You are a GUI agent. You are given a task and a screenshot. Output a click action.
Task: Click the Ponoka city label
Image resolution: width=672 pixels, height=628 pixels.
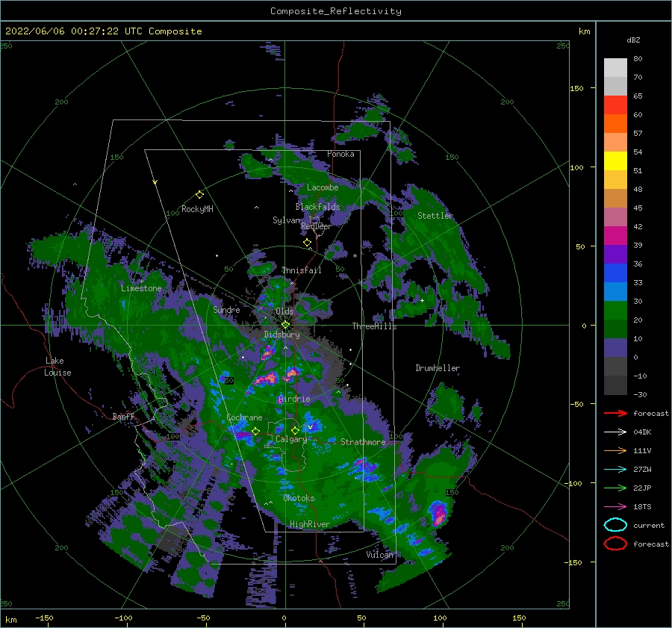coord(340,154)
